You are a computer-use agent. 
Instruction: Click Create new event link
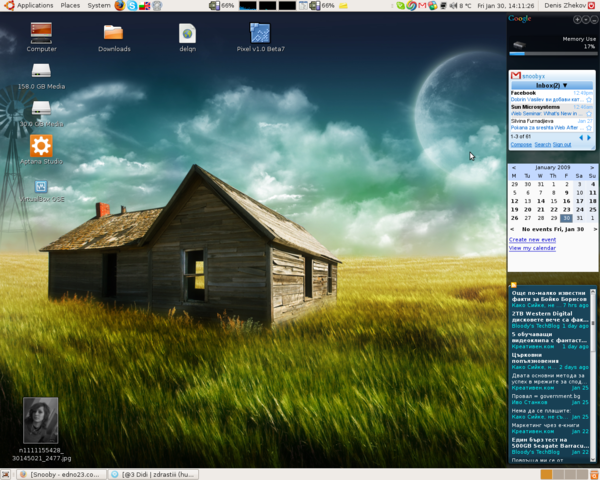click(532, 240)
